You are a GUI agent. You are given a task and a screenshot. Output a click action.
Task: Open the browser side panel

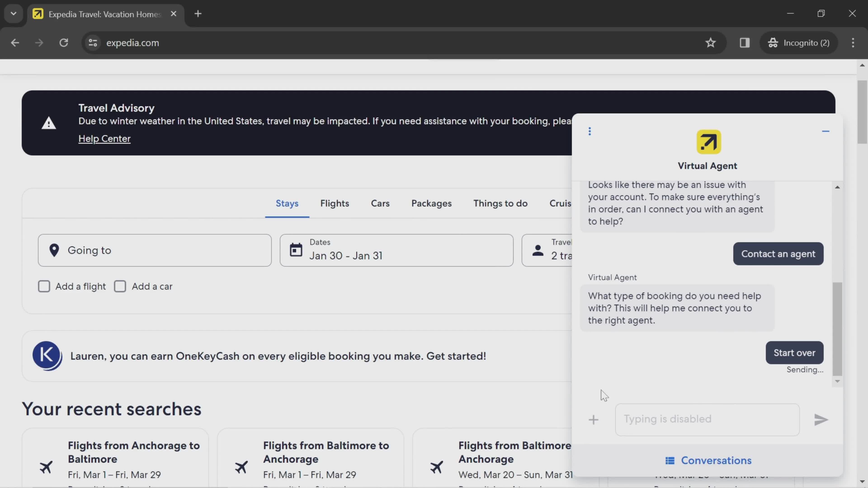pos(744,43)
